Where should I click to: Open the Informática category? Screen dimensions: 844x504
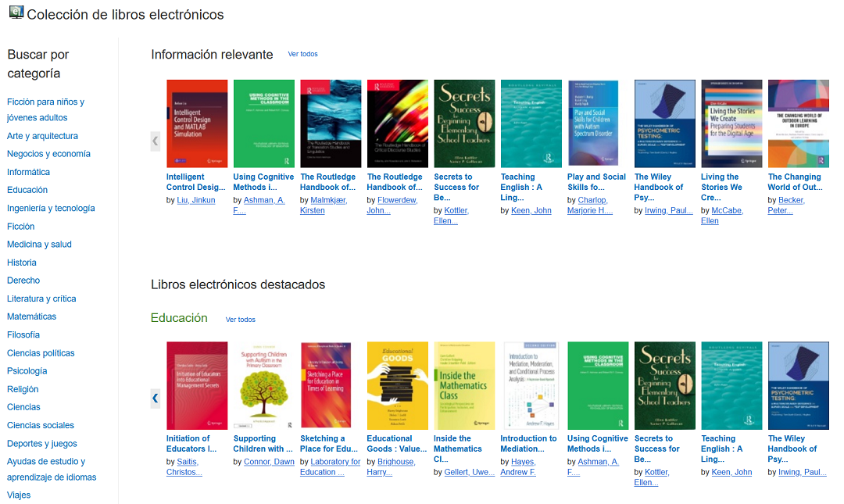click(29, 172)
